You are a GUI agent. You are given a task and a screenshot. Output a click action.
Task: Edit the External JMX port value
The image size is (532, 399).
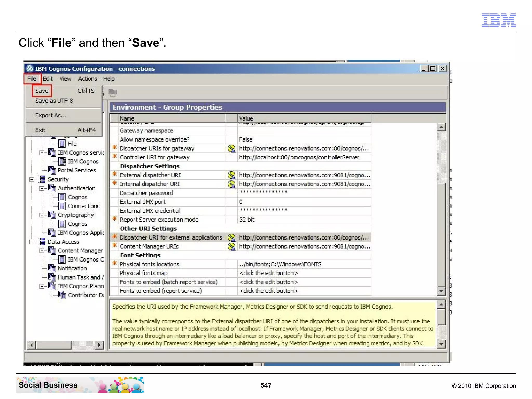(304, 202)
